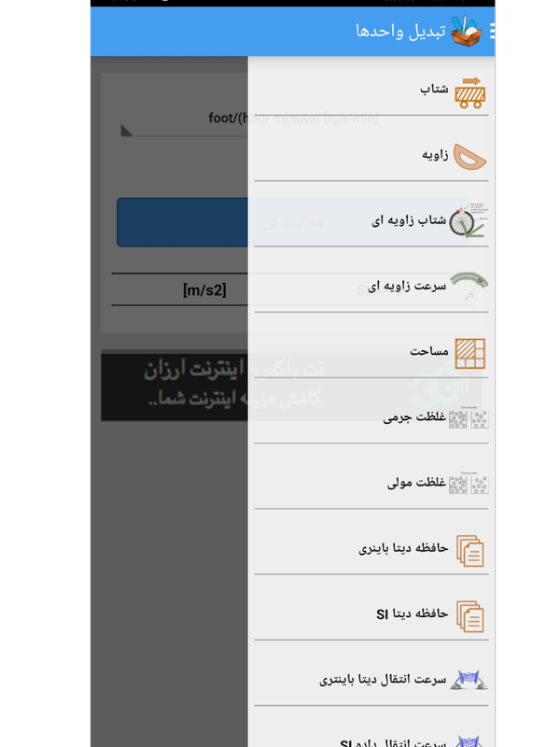The height and width of the screenshot is (747, 560).
Task: Tap the internet advertisement banner
Action: point(175,385)
